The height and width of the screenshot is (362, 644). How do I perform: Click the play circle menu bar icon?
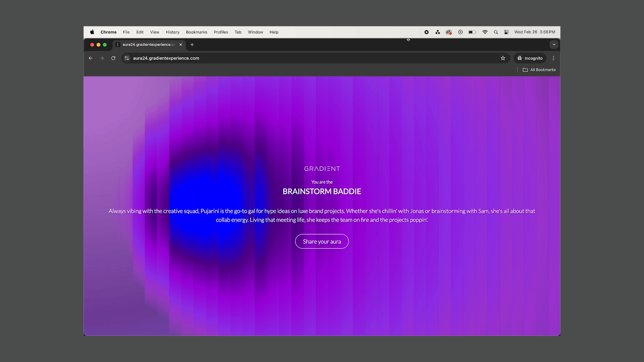coord(460,32)
